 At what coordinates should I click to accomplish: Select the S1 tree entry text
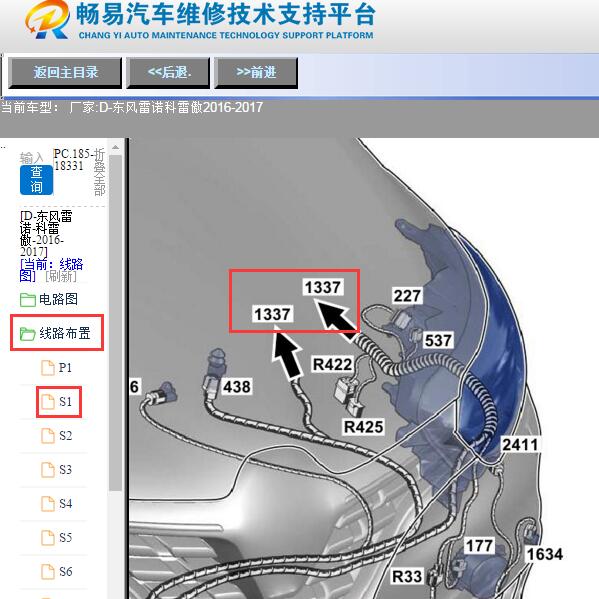[65, 402]
